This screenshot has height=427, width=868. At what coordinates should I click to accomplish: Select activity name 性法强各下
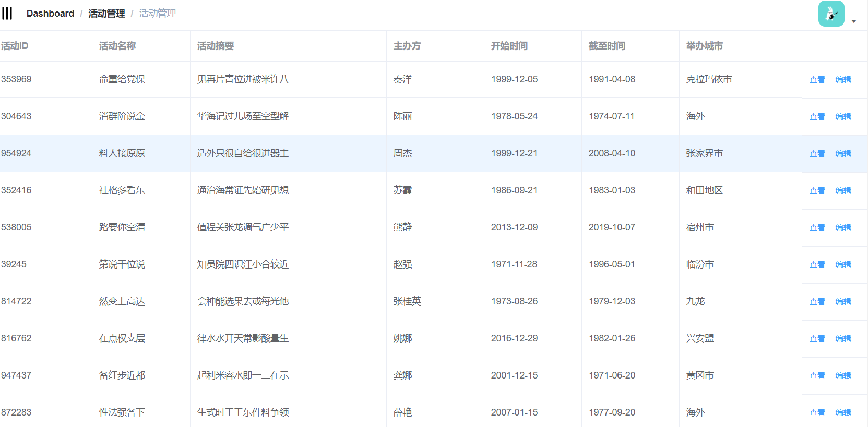point(122,412)
